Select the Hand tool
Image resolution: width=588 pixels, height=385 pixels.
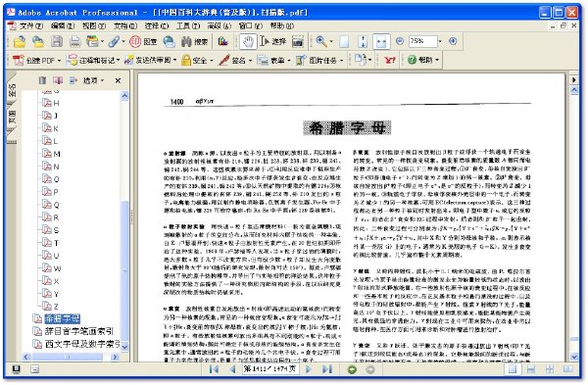pyautogui.click(x=248, y=41)
